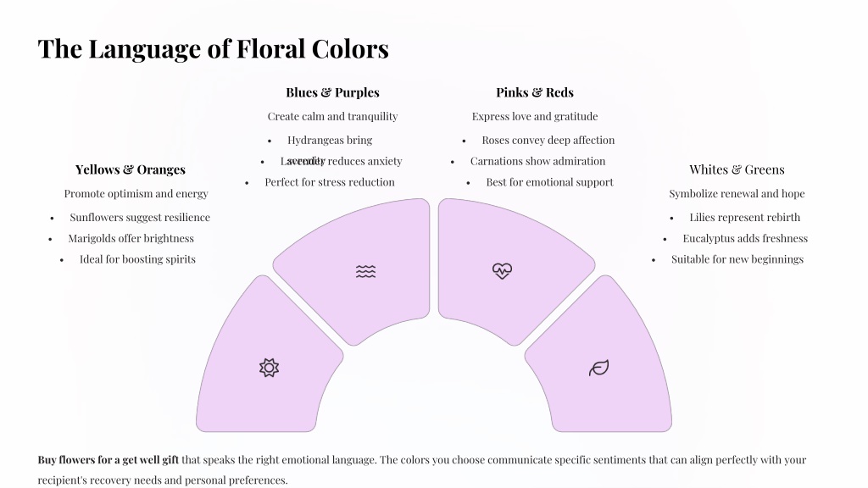Click 'Carnations show admiration' bullet
Screen dimensions: 868x488
tap(538, 161)
